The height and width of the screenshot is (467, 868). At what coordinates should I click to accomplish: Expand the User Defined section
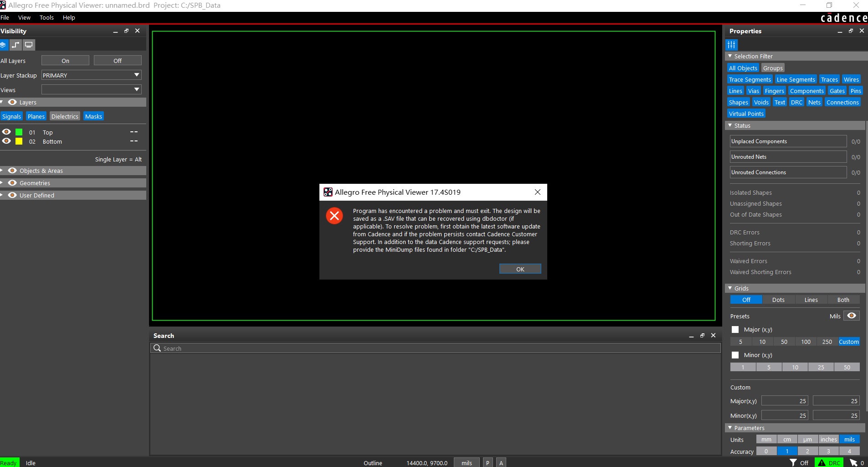click(x=2, y=195)
